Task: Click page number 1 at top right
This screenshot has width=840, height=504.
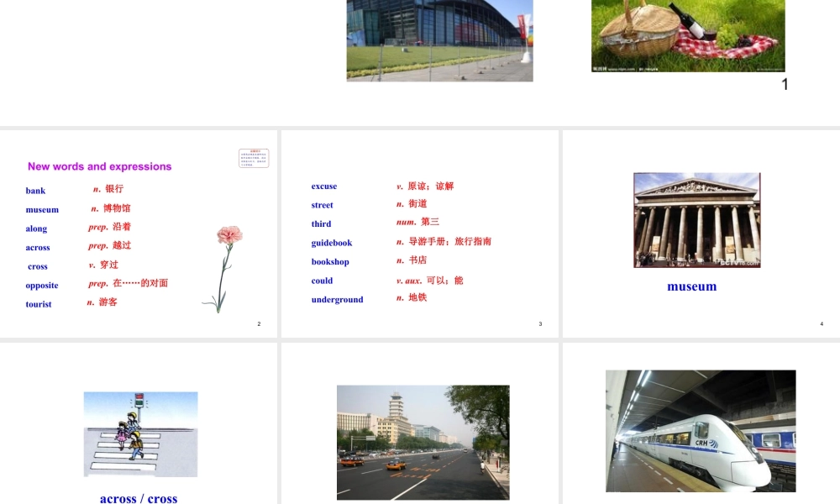Action: click(784, 84)
